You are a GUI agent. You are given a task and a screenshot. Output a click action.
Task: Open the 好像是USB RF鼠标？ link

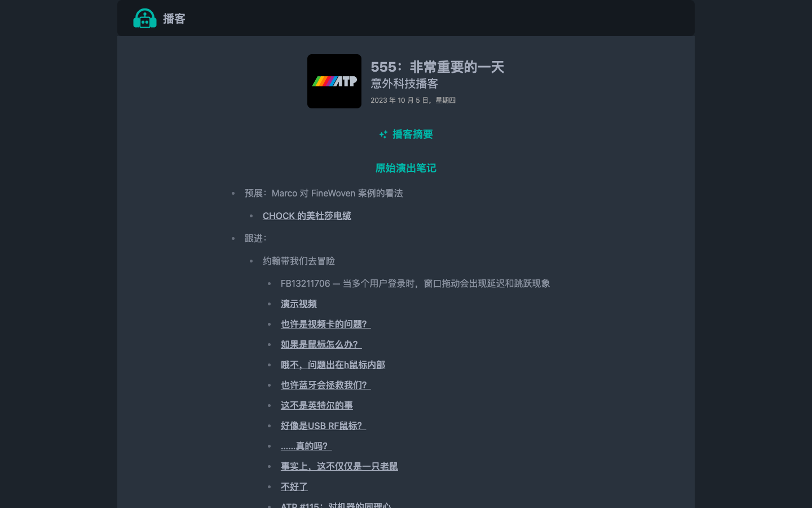(x=323, y=426)
